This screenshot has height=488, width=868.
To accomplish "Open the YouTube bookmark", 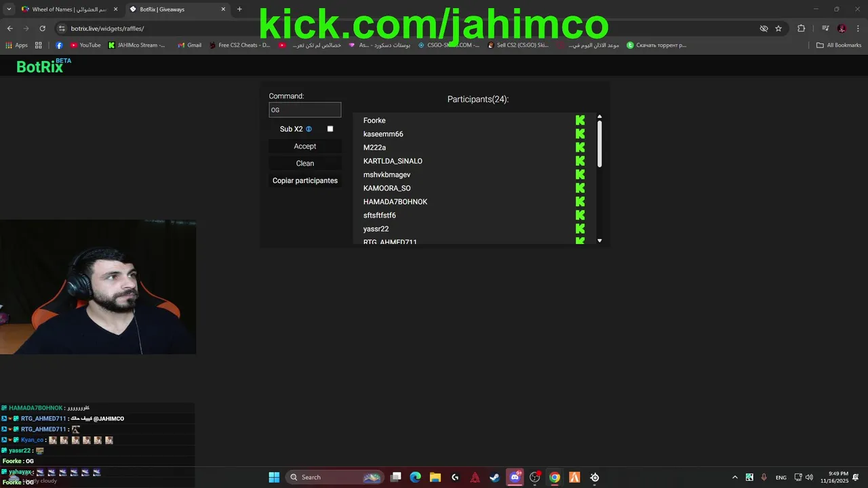I will pos(85,45).
